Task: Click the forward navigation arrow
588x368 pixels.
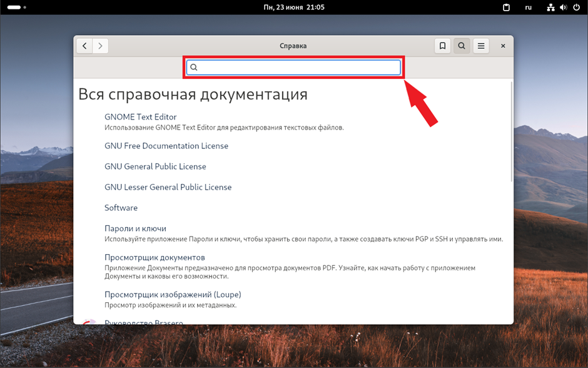Action: click(101, 46)
